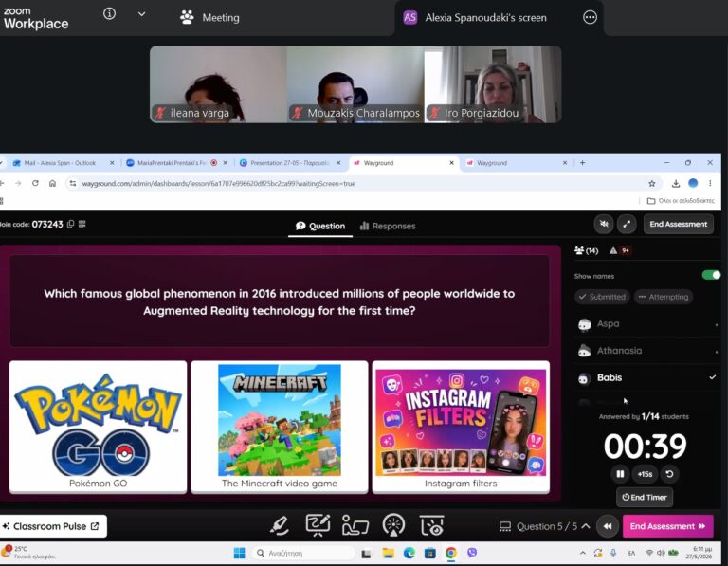728x566 pixels.
Task: Open Viber from taskbar
Action: click(x=472, y=553)
